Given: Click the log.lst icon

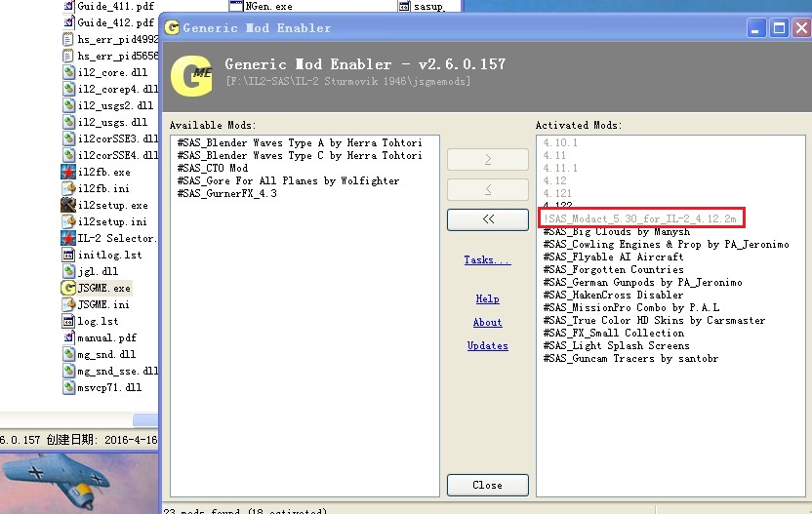Looking at the screenshot, I should click(68, 321).
